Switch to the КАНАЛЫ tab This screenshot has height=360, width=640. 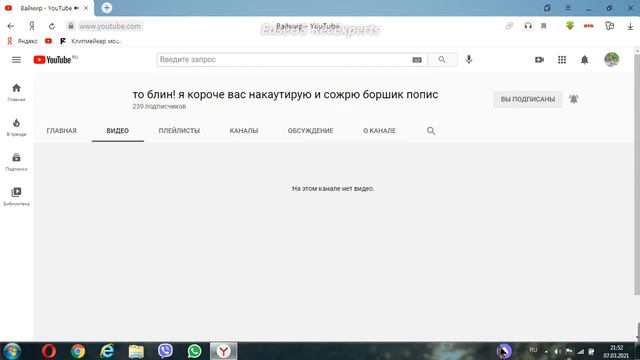(244, 131)
